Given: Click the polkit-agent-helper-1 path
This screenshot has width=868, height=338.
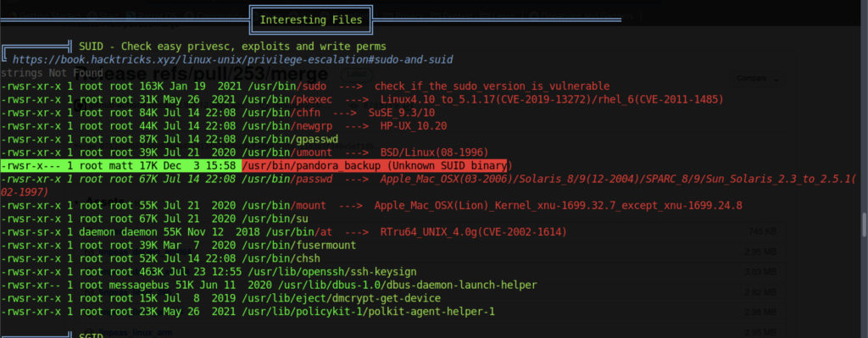Looking at the screenshot, I should coord(368,312).
